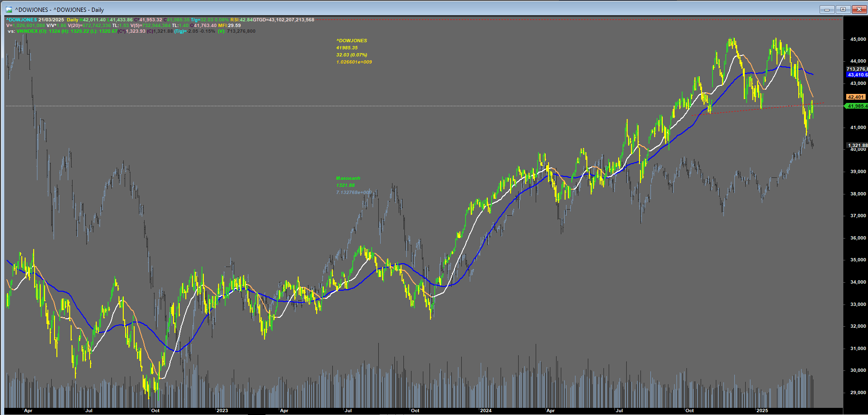Click the yellow ^DOWJONES label inside the chart
The height and width of the screenshot is (415, 868).
click(352, 41)
